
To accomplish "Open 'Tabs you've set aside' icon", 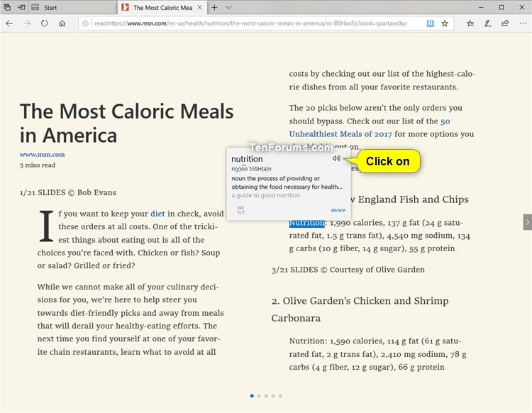I will [x=7, y=7].
